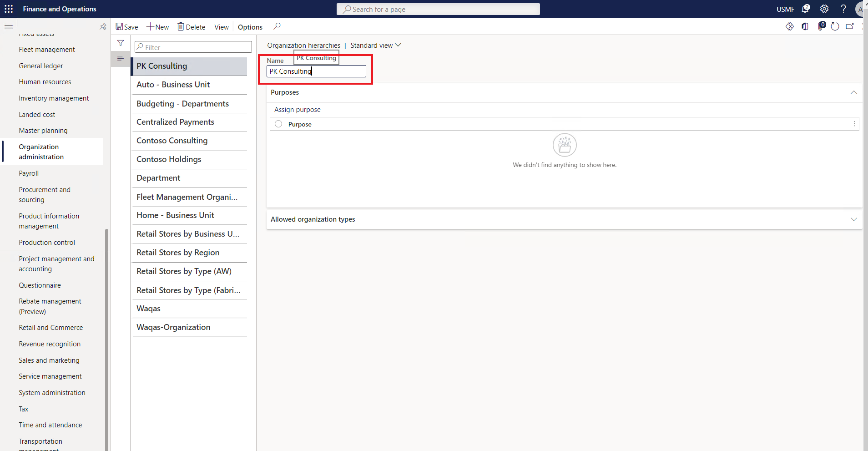Select the Purpose row radio button

278,124
